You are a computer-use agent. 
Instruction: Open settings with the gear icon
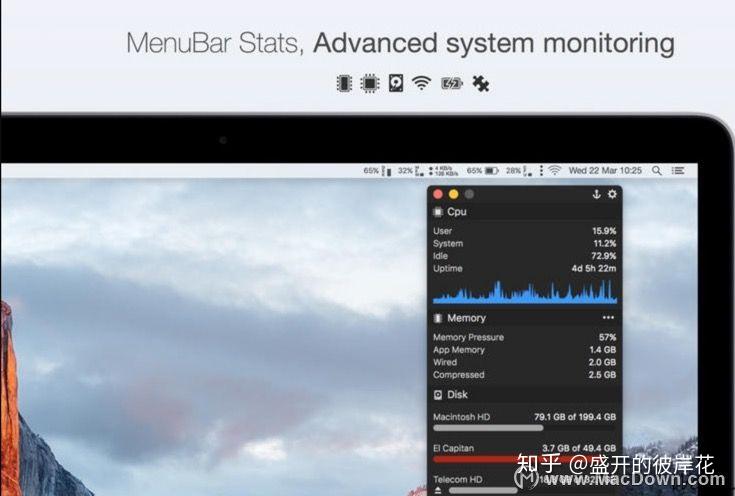tap(612, 194)
